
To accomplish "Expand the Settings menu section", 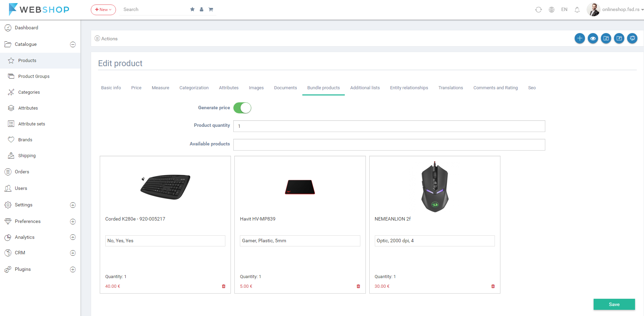I will point(73,205).
